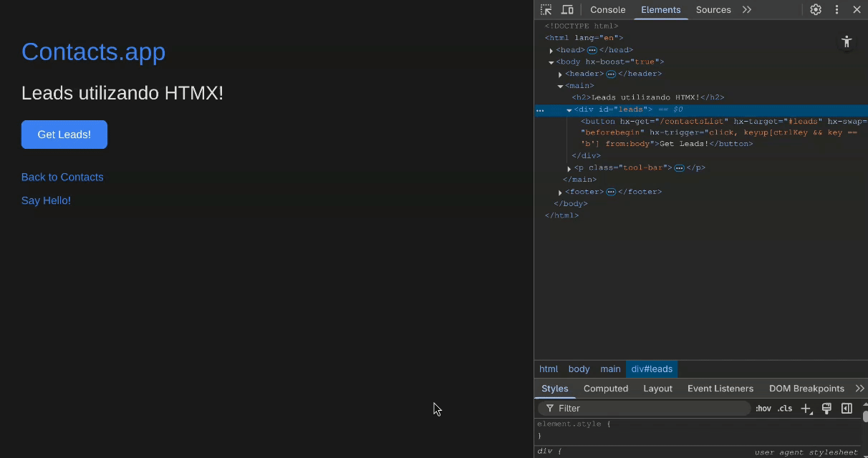Click the ellipsis inside the footer element
The height and width of the screenshot is (458, 868).
[611, 192]
